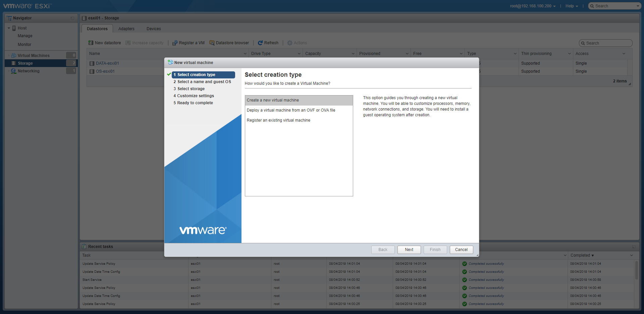Open the Datastore browser icon
This screenshot has width=644, height=314.
click(x=212, y=43)
